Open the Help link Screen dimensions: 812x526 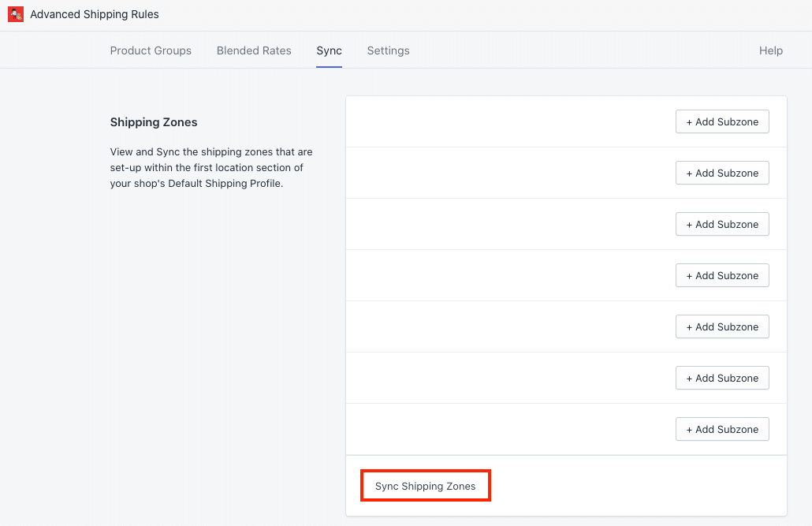(770, 50)
